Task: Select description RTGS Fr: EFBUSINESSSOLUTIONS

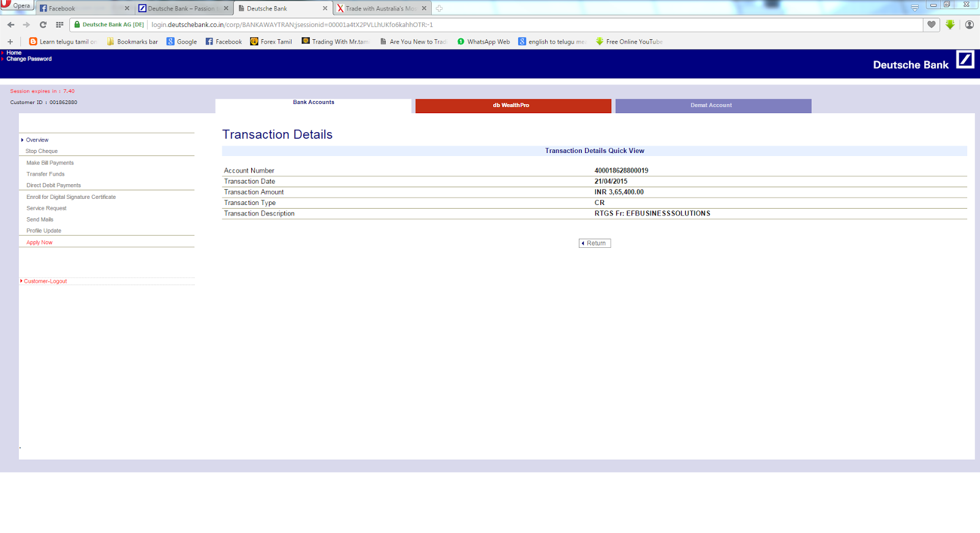Action: click(652, 214)
